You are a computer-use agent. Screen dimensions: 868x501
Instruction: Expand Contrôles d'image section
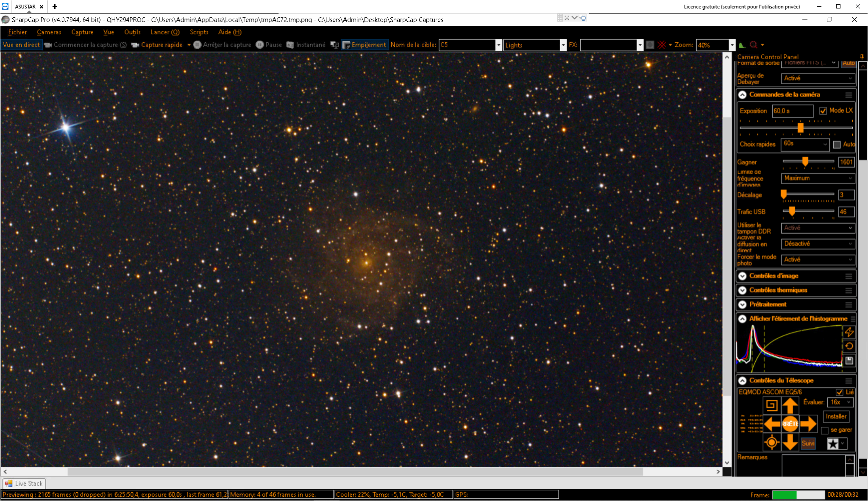tap(742, 276)
